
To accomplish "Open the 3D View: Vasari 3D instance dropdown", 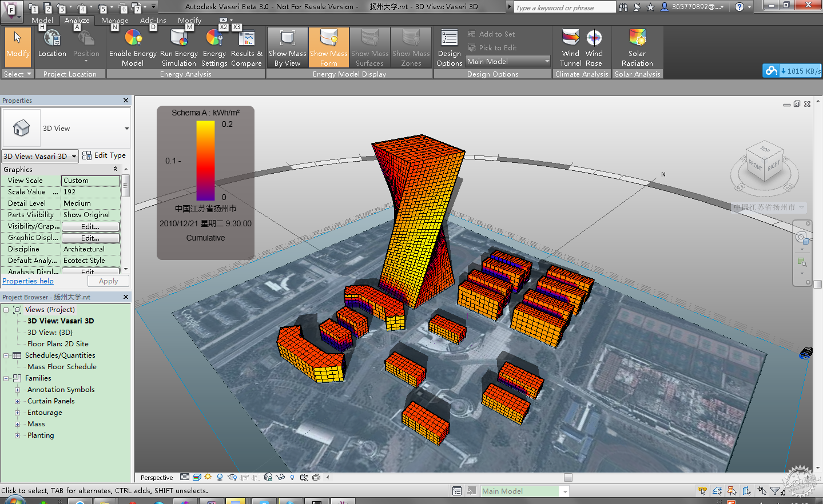I will [40, 156].
